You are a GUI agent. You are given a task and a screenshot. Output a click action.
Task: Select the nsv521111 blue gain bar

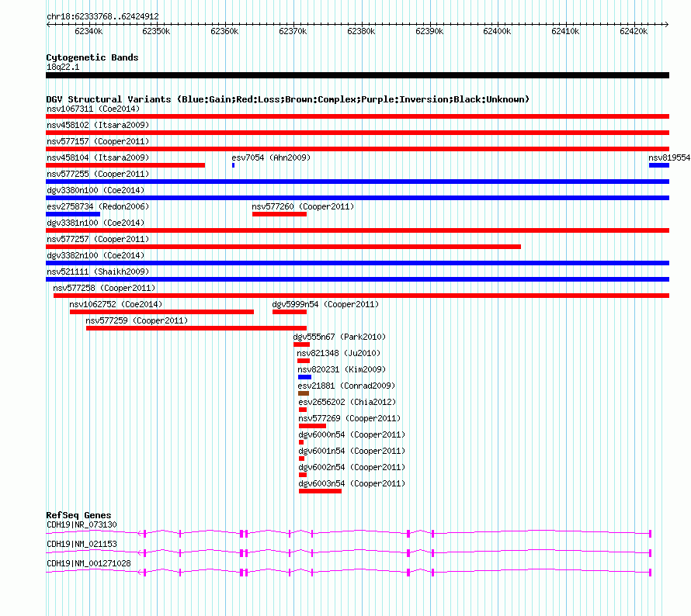coord(357,279)
